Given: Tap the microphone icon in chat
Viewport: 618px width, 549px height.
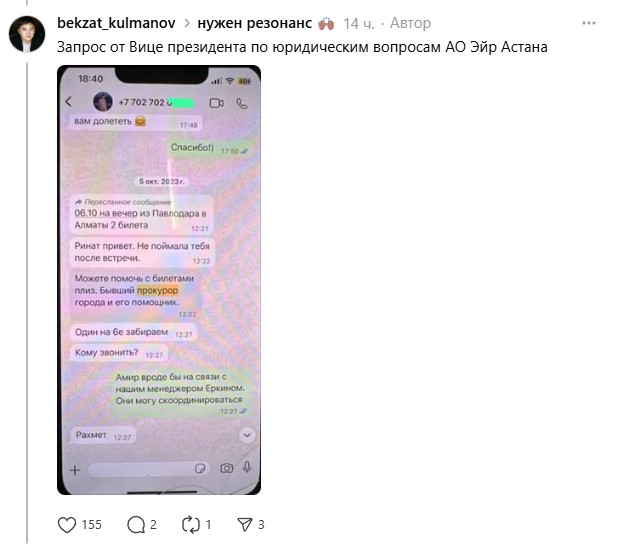Looking at the screenshot, I should click(x=247, y=467).
